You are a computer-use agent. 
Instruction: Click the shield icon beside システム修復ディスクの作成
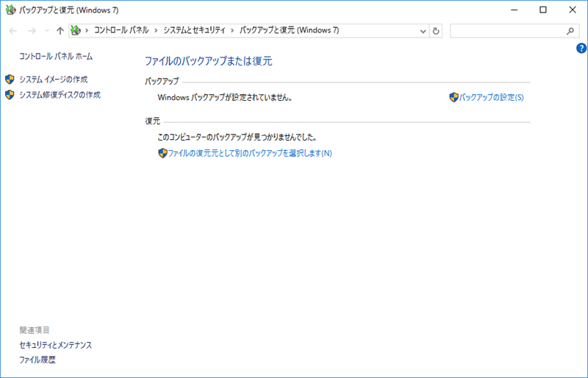(10, 95)
